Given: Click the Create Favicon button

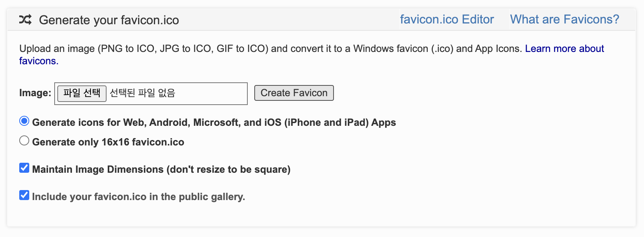Looking at the screenshot, I should tap(294, 93).
